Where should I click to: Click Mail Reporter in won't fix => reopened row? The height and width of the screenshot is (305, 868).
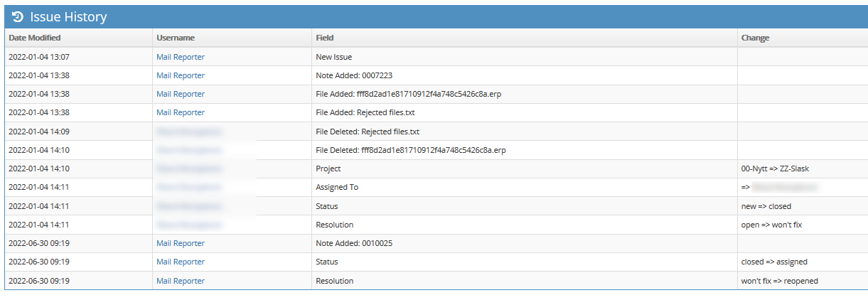tap(181, 281)
